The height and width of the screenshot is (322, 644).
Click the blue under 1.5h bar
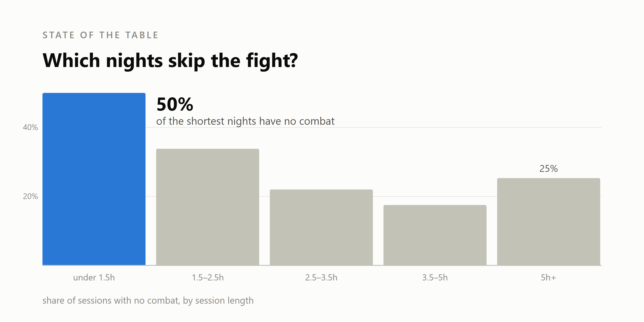94,179
